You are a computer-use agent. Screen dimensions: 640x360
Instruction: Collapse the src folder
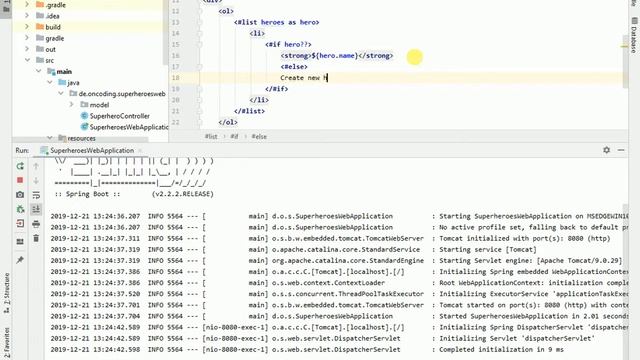pos(27,60)
